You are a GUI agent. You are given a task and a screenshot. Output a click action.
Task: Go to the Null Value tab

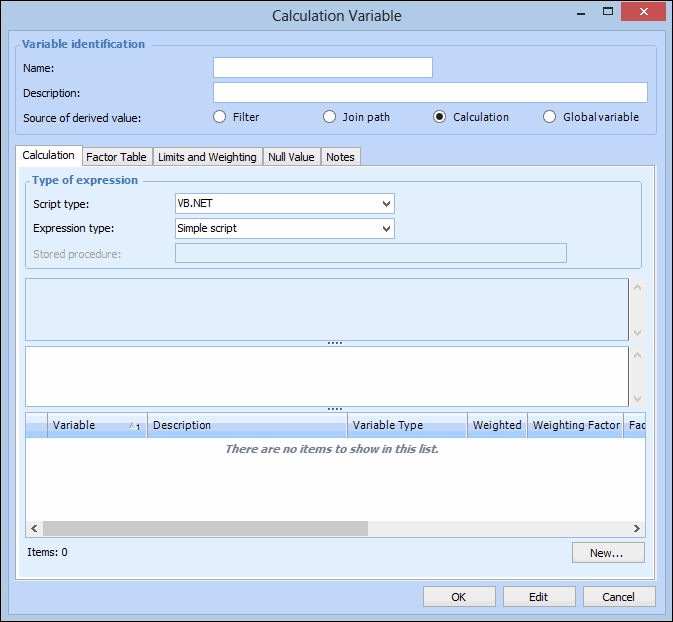[x=291, y=157]
